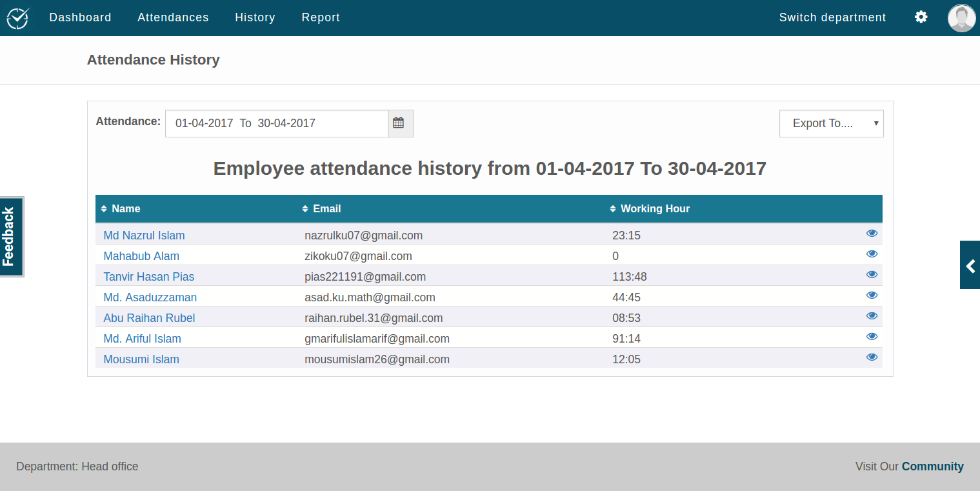Open the Report menu item
This screenshot has width=980, height=491.
tap(321, 17)
